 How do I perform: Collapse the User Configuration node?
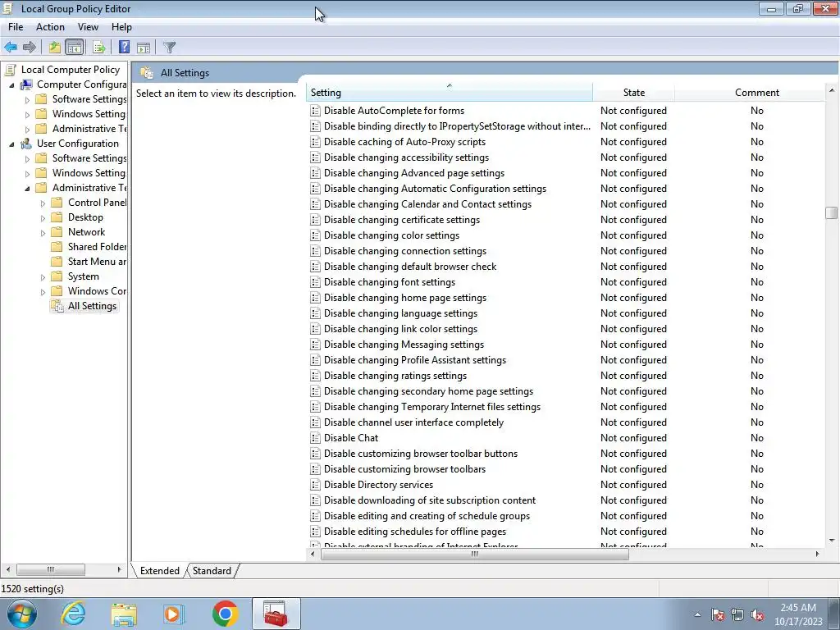(x=11, y=144)
